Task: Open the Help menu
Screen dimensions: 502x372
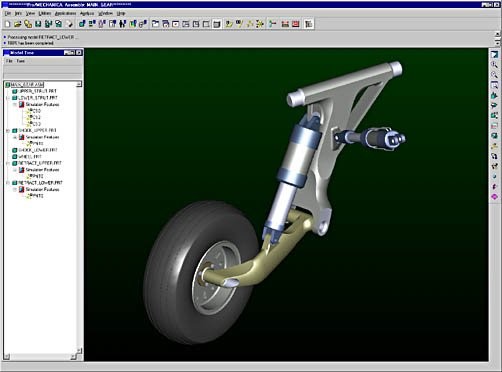Action: [121, 13]
